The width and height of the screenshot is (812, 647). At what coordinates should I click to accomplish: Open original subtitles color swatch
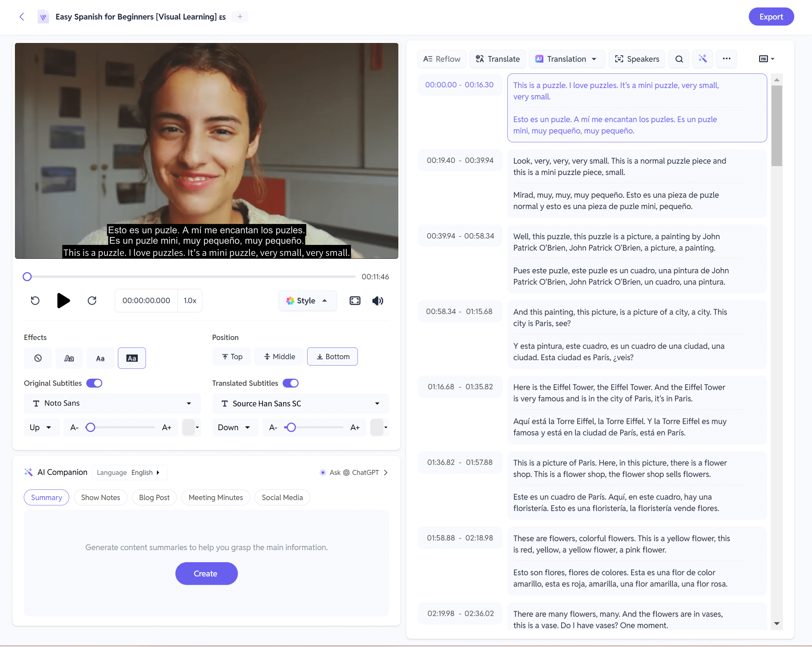point(191,427)
